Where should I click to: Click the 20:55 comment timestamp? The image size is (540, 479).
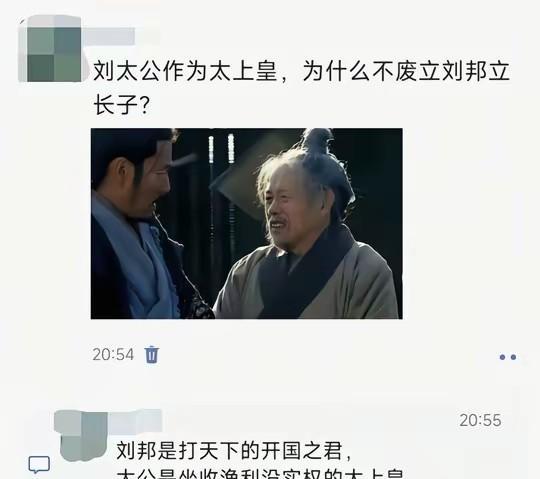point(480,420)
